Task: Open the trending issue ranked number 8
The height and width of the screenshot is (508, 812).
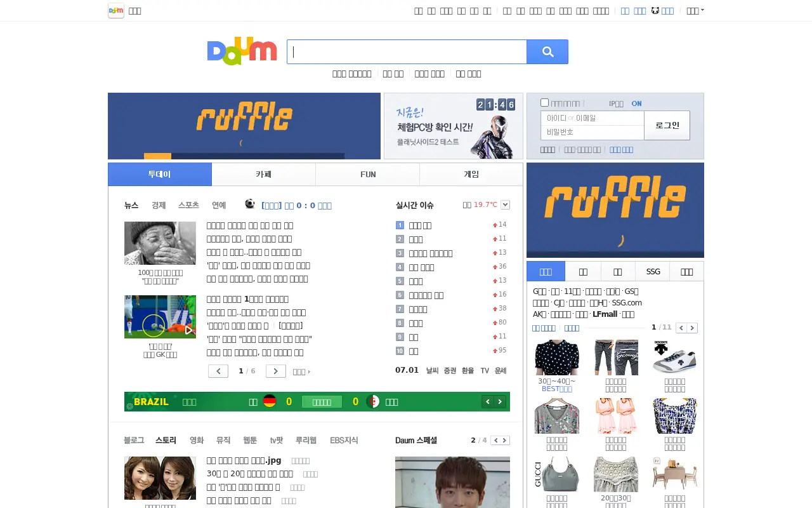Action: click(x=416, y=323)
